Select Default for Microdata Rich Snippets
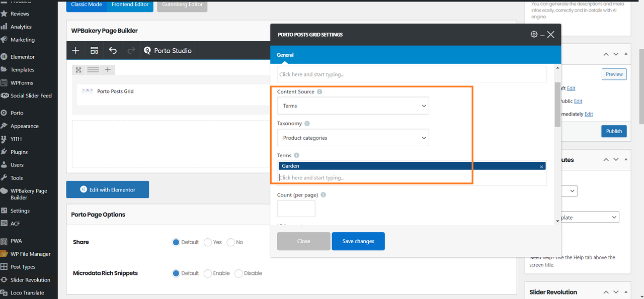The height and width of the screenshot is (299, 644). [176, 273]
